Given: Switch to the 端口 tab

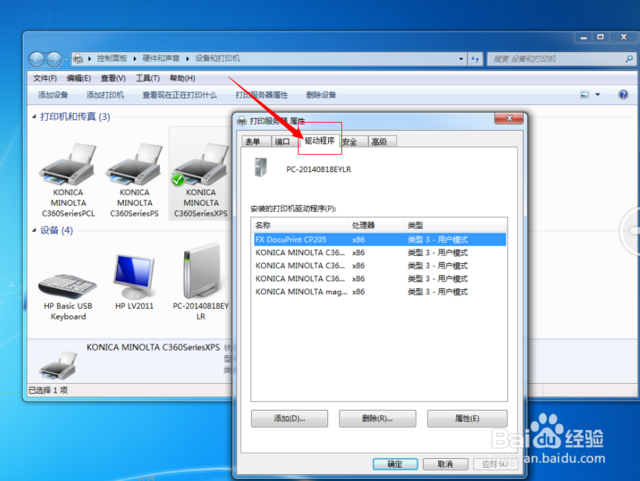Looking at the screenshot, I should pyautogui.click(x=284, y=141).
